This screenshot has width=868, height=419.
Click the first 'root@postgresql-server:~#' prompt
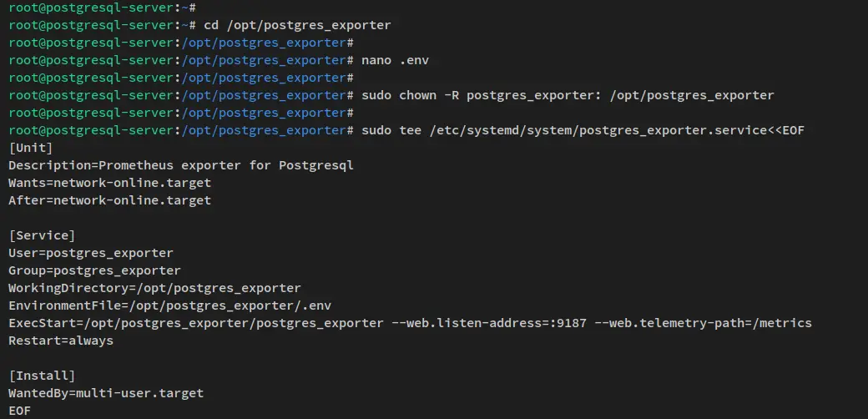pos(103,8)
